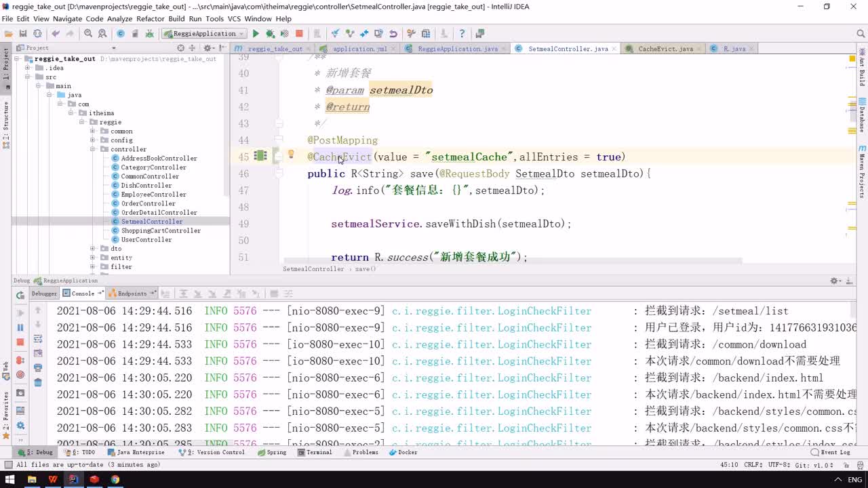Open the Problems tool window
The height and width of the screenshot is (488, 868).
361,452
